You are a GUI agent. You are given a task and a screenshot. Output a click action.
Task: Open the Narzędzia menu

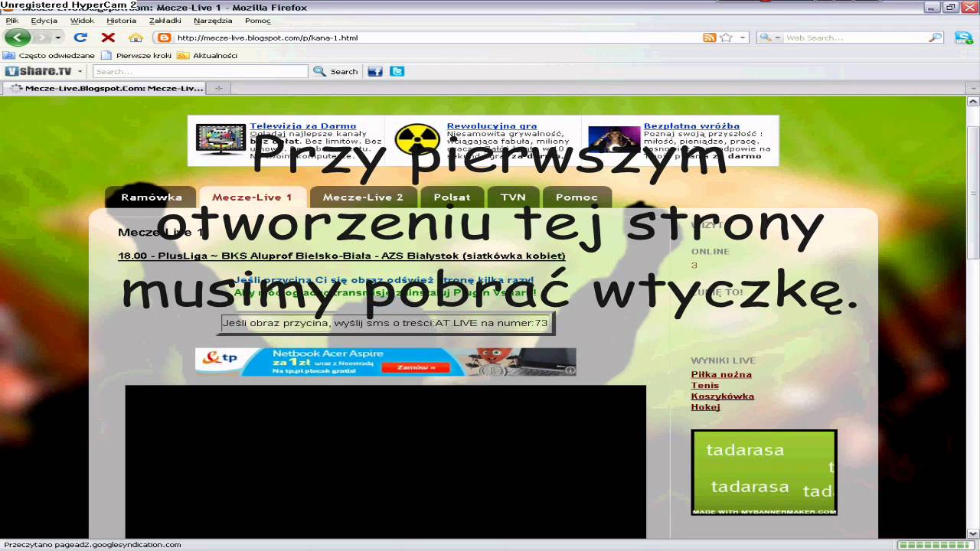(x=213, y=21)
